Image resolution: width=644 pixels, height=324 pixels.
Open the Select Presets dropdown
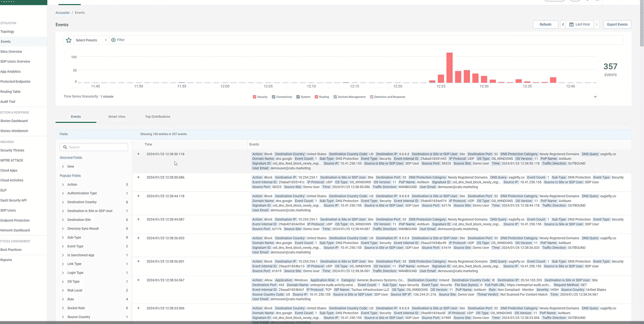[91, 40]
